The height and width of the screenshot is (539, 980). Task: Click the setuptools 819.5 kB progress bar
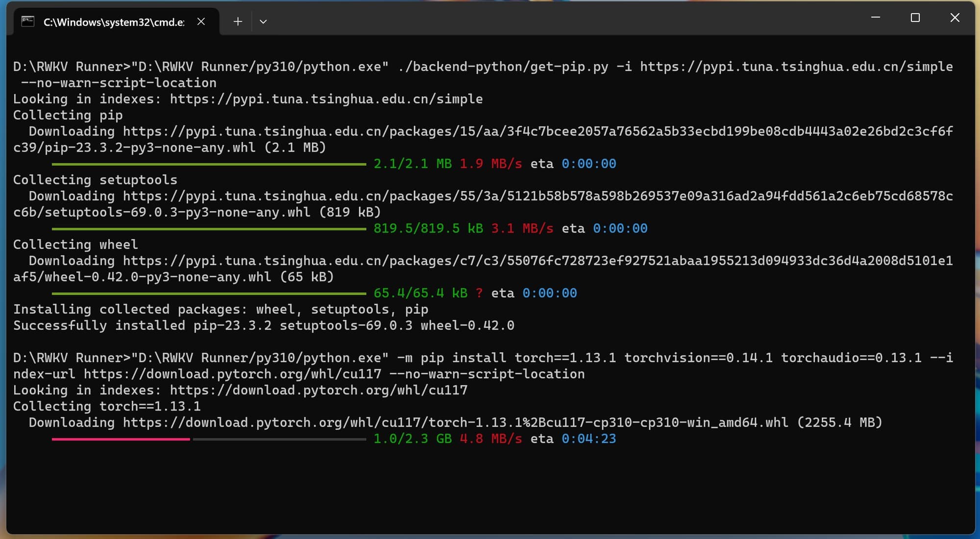coord(209,229)
